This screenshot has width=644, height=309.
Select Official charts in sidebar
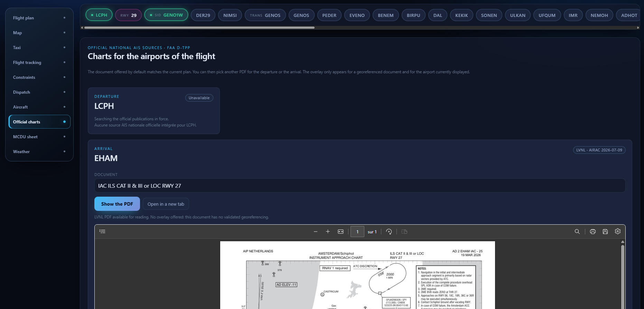point(39,122)
